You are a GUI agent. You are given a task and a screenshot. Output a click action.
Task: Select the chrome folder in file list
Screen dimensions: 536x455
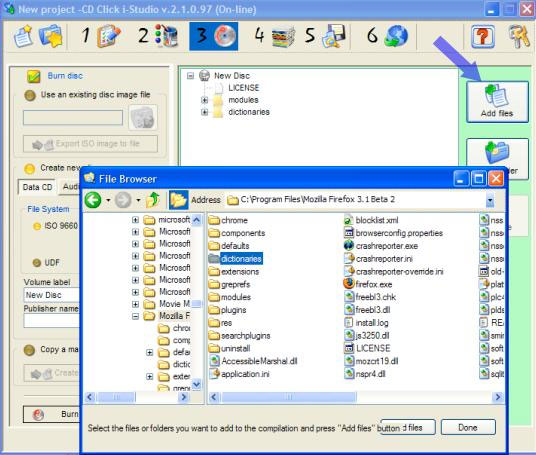point(228,220)
